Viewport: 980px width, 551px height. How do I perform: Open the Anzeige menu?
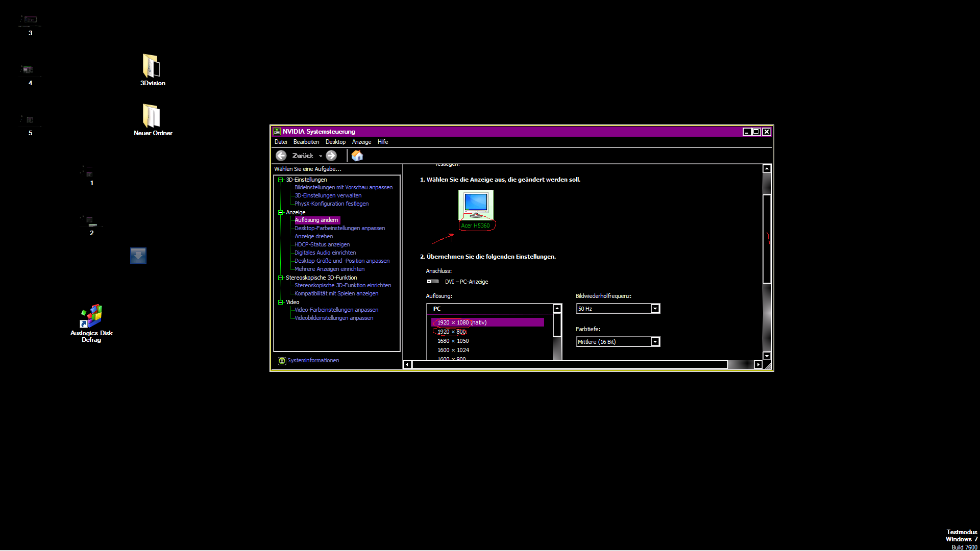(x=361, y=142)
